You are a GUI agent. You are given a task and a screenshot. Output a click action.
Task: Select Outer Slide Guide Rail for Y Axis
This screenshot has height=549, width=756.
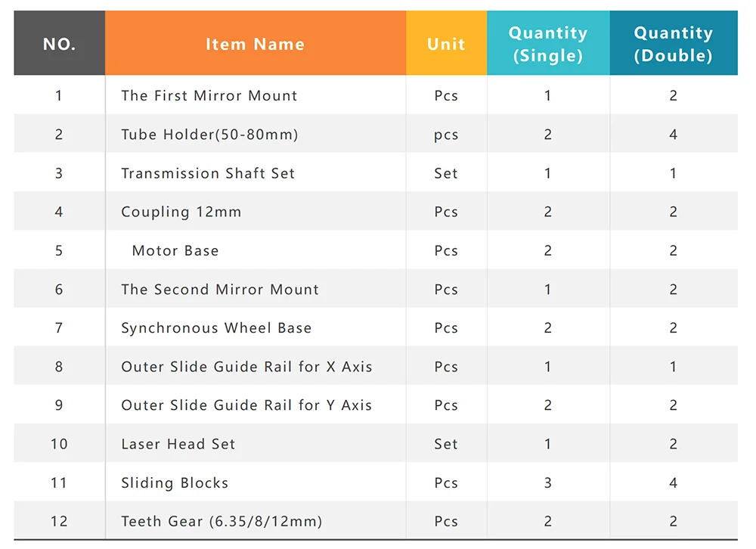246,405
